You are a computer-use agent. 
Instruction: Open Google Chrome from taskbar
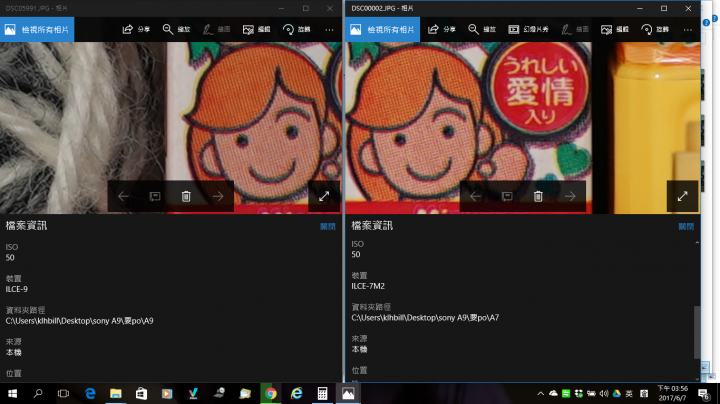(271, 393)
